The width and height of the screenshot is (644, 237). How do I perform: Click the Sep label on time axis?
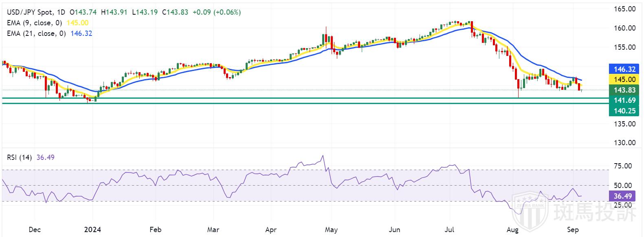pos(573,230)
